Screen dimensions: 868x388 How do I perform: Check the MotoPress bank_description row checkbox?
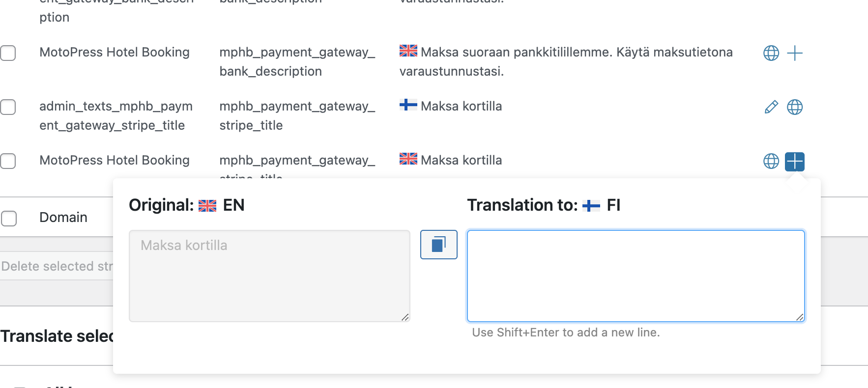click(8, 53)
